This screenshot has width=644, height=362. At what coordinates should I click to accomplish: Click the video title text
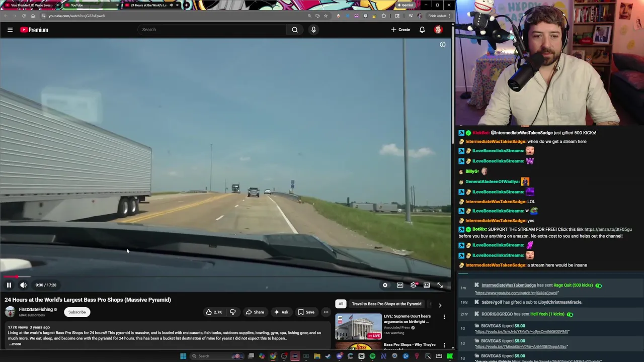(x=88, y=300)
